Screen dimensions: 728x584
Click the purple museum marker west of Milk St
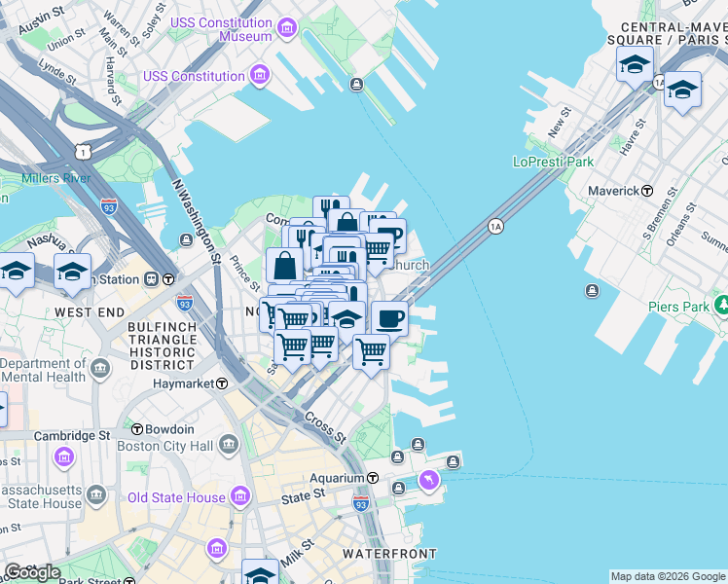click(217, 549)
